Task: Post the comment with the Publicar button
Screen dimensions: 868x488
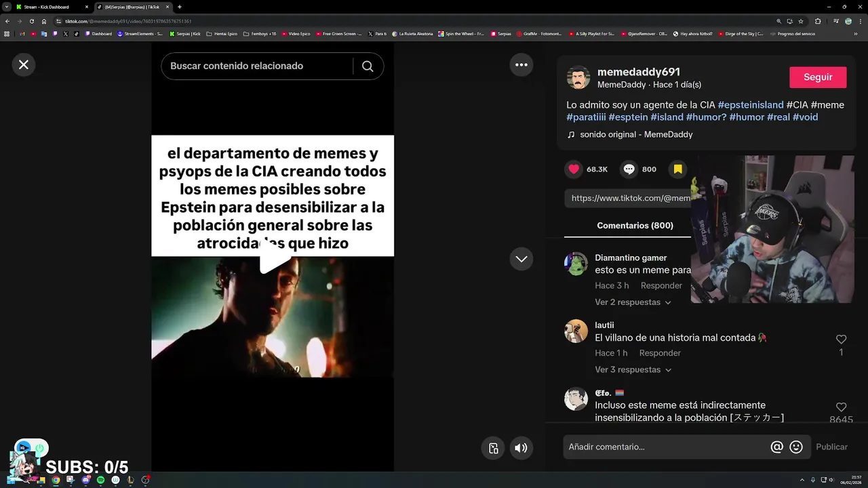Action: (x=831, y=447)
